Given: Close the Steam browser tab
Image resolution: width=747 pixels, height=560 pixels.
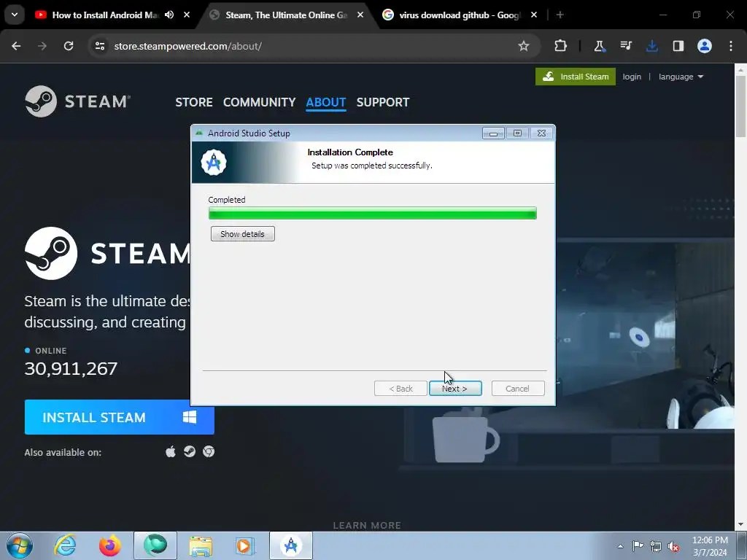Looking at the screenshot, I should point(360,15).
